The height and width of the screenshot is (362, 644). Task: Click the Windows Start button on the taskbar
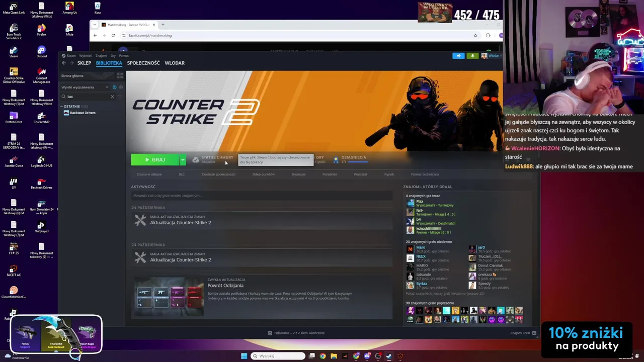tap(244, 356)
